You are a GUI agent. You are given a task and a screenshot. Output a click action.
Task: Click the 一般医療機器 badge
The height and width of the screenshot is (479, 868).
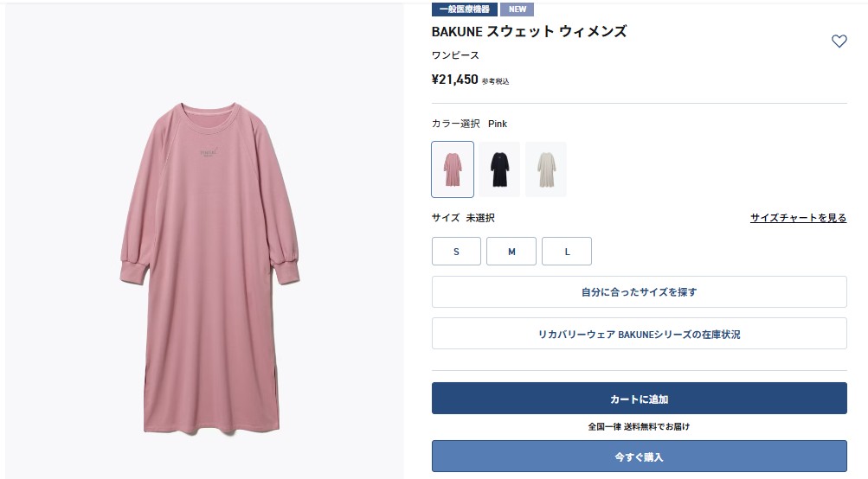click(x=464, y=10)
